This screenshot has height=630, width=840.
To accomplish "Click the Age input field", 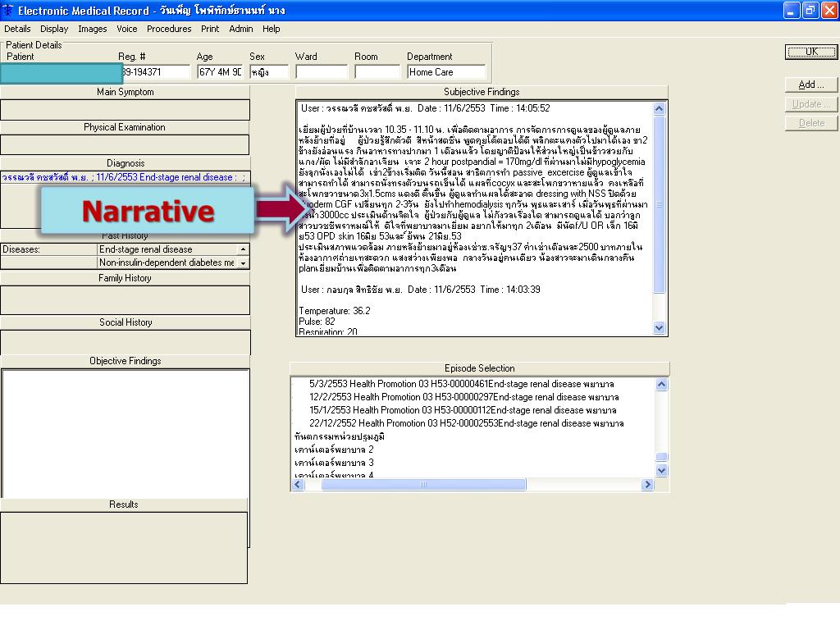I will pyautogui.click(x=220, y=72).
